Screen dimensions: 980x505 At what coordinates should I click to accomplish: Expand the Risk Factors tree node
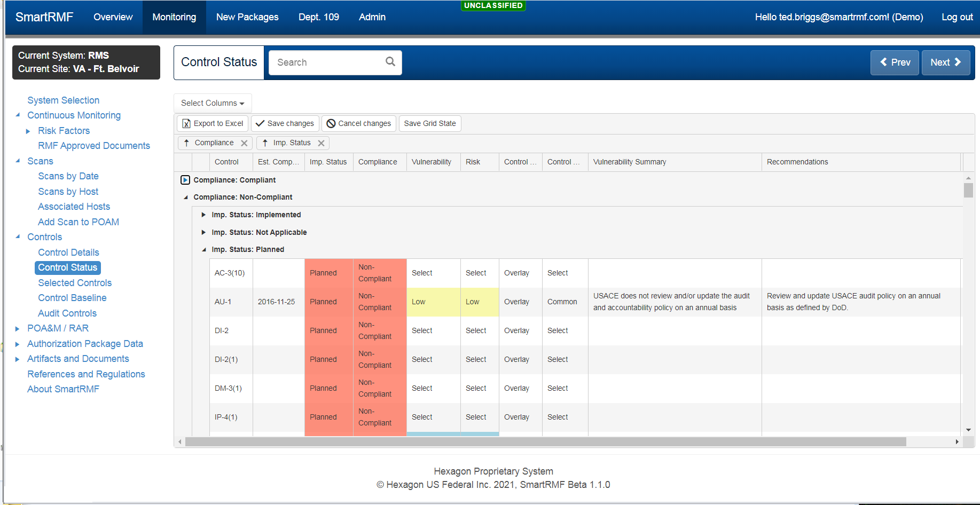(x=28, y=131)
